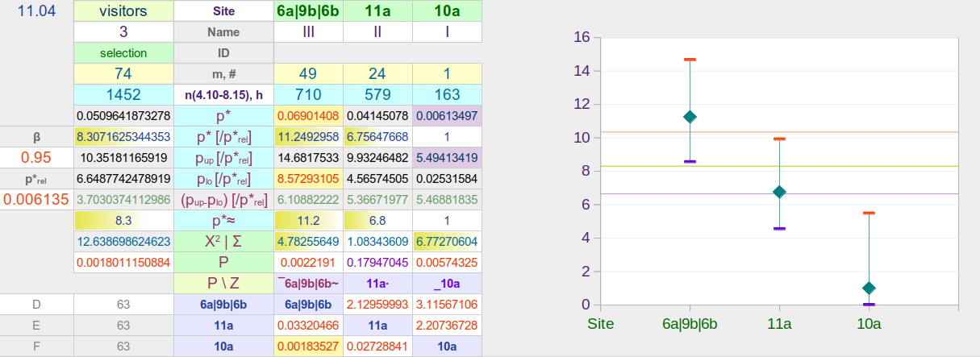
Task: Click the '16' label on chart y-axis
Action: coord(581,37)
